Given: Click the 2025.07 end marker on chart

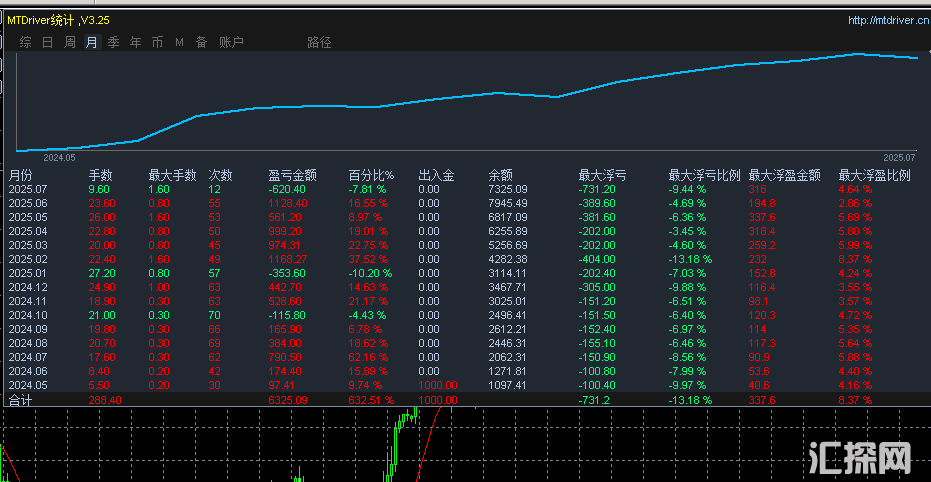Looking at the screenshot, I should coord(900,157).
